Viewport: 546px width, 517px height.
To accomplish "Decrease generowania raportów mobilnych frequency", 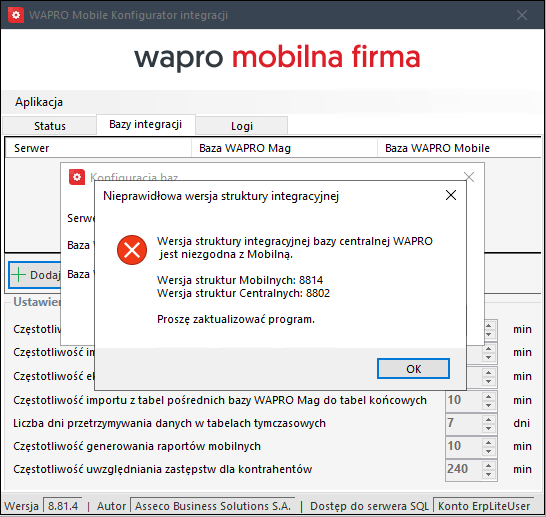I will (488, 451).
